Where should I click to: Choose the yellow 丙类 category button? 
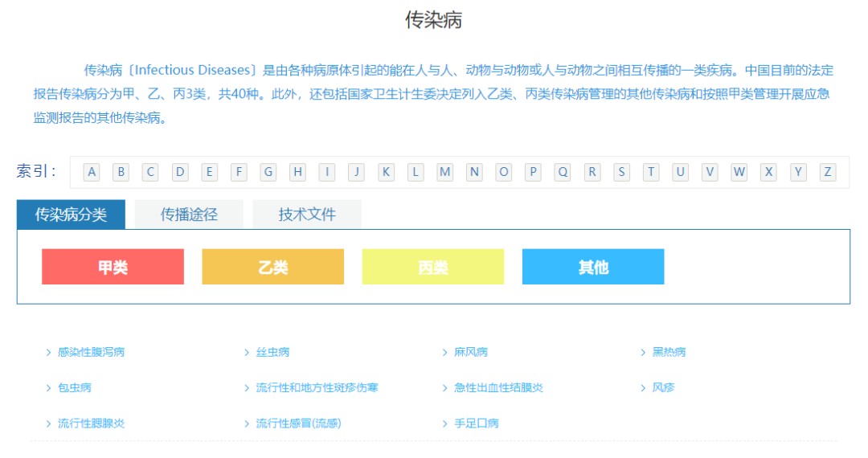[433, 267]
